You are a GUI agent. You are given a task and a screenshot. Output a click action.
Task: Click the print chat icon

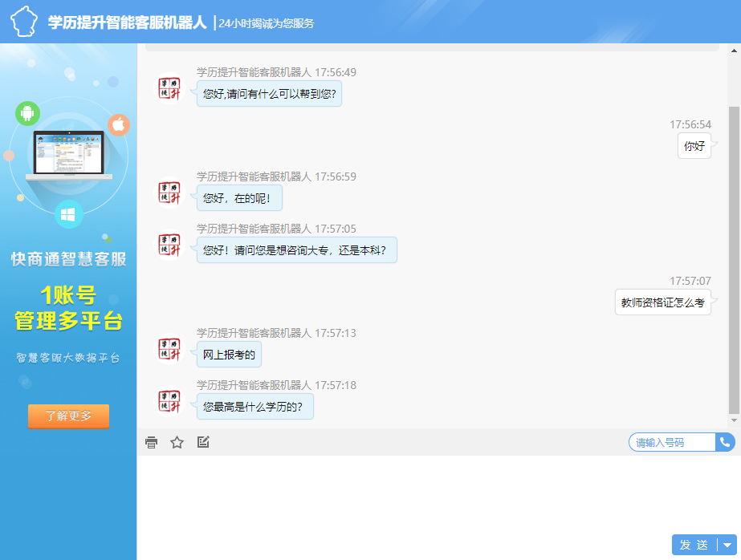[x=151, y=442]
